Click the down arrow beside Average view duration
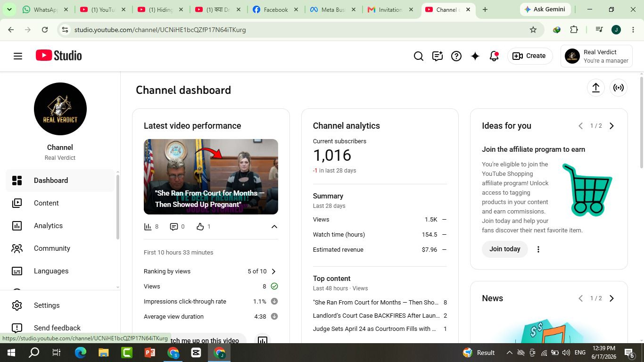Image resolution: width=644 pixels, height=362 pixels. [x=274, y=316]
